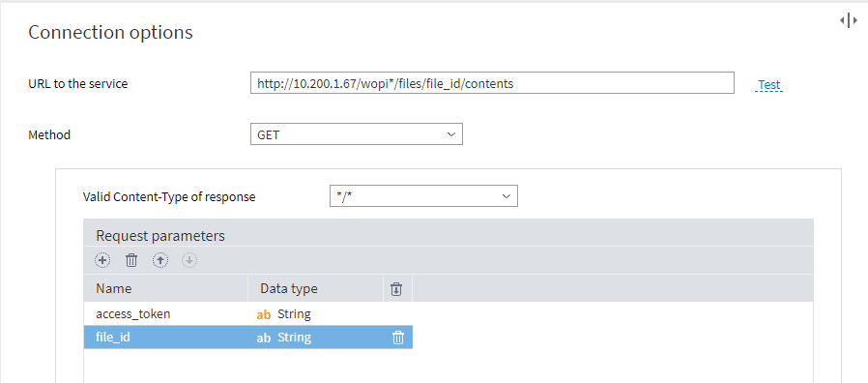This screenshot has height=383, width=868.
Task: Click the ab type icon in file_id row
Action: [264, 338]
